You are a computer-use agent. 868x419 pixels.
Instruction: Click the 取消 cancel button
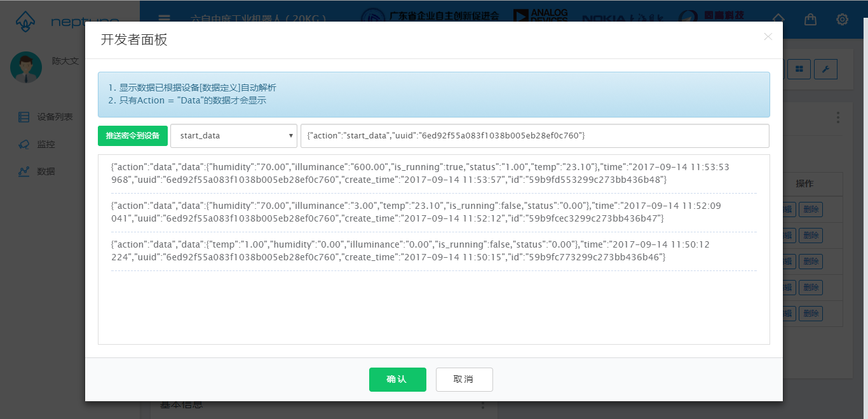(464, 380)
